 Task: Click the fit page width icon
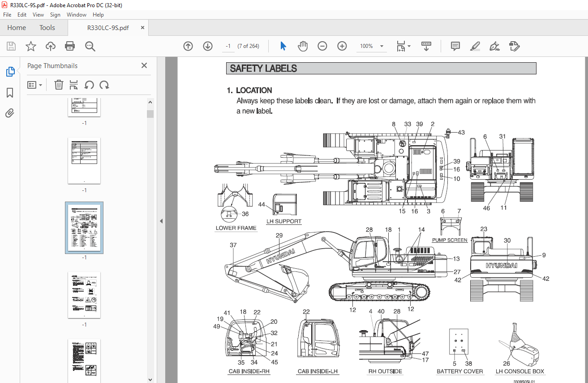pyautogui.click(x=401, y=46)
